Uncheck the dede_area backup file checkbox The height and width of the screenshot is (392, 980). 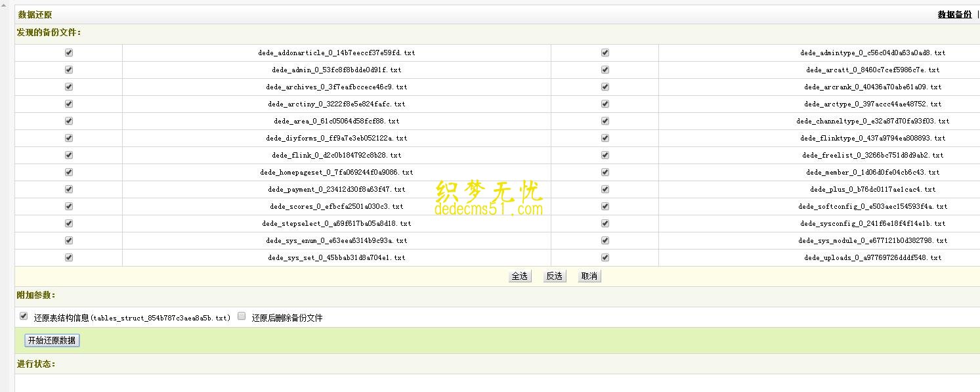[x=68, y=121]
